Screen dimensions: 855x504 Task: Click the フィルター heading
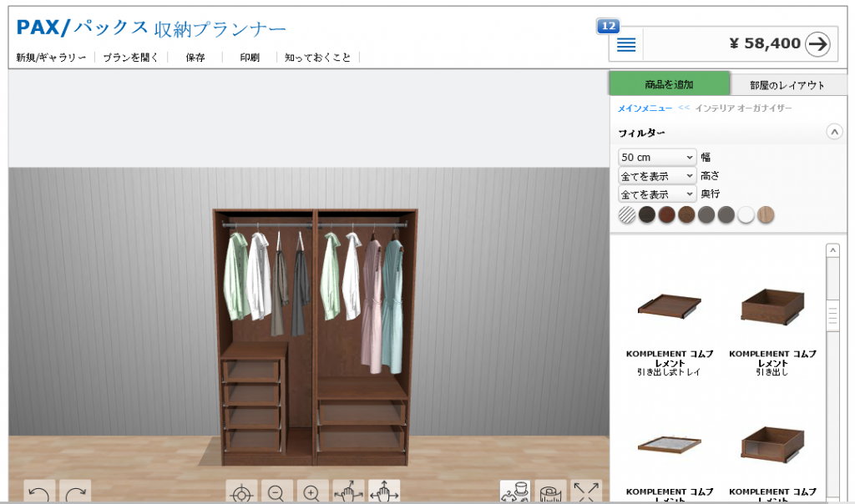pos(641,133)
